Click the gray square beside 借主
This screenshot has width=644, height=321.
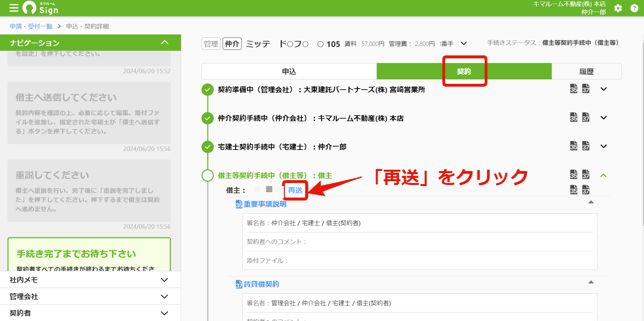269,189
